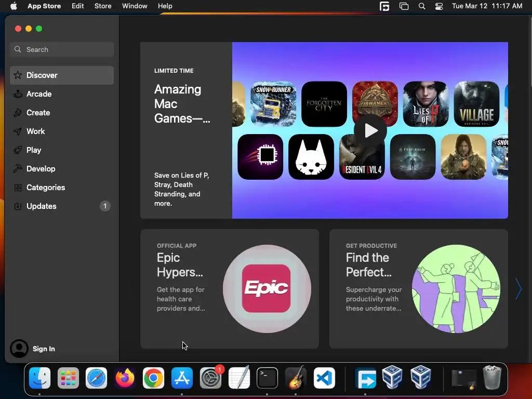Open the Fort Solis game icon

point(413,157)
